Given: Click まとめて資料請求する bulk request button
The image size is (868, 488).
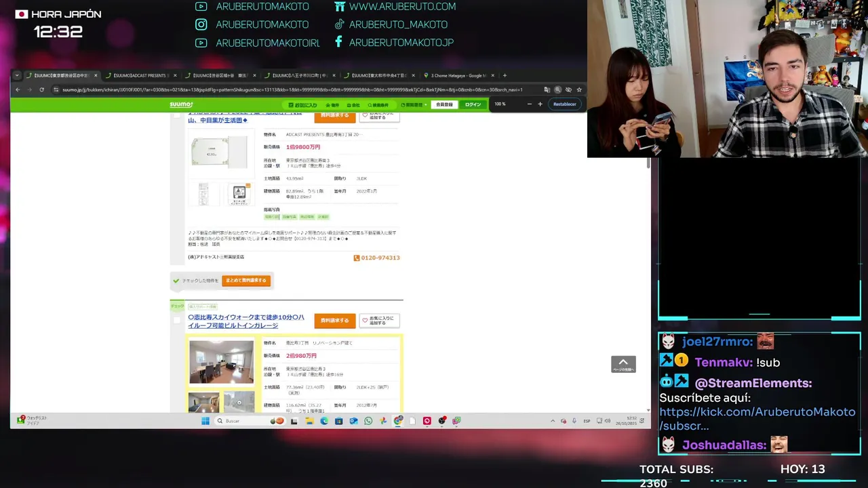Looking at the screenshot, I should pyautogui.click(x=246, y=281).
